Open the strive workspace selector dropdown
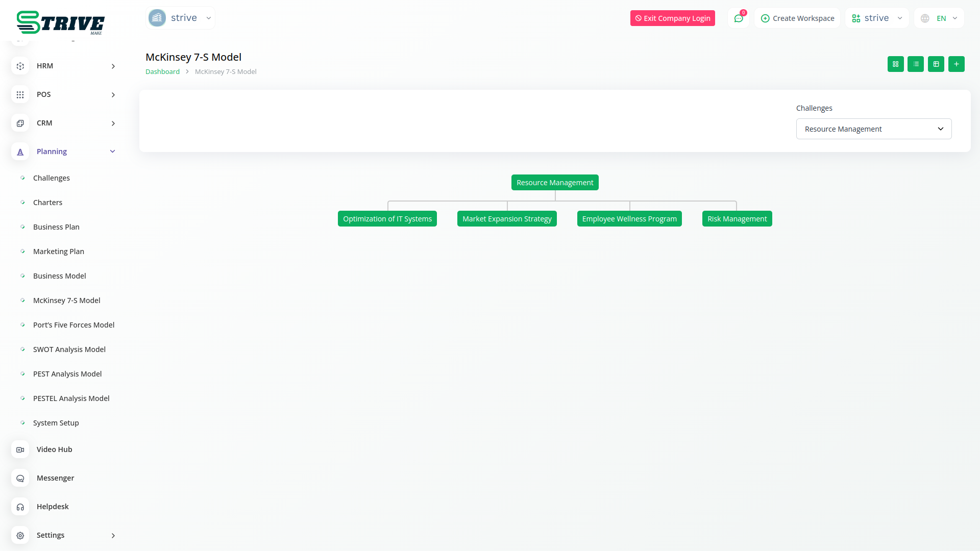Image resolution: width=980 pixels, height=551 pixels. pyautogui.click(x=876, y=18)
